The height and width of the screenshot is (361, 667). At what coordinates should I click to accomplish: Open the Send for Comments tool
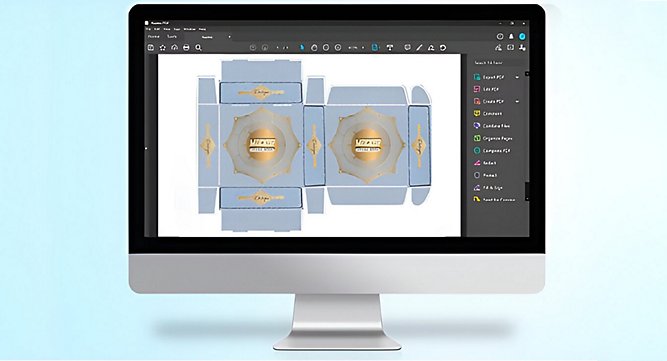click(x=495, y=199)
